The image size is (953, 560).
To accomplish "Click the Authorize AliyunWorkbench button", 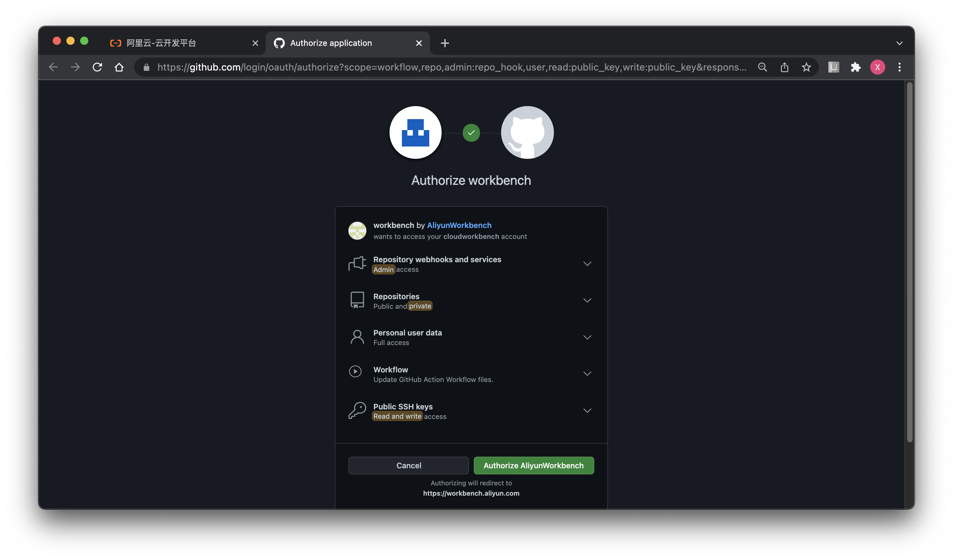I will click(x=533, y=465).
